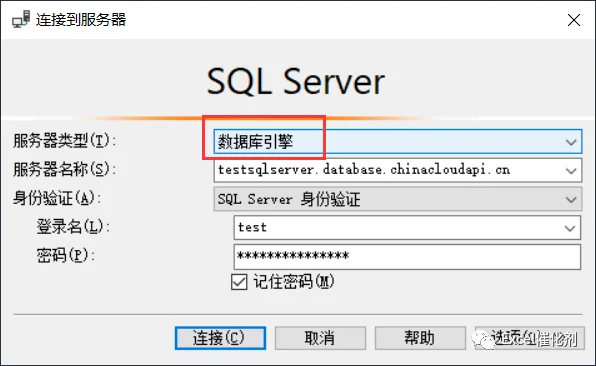Screen dimensions: 596x366
Task: Click the 服务器类型(T) label
Action: point(64,141)
